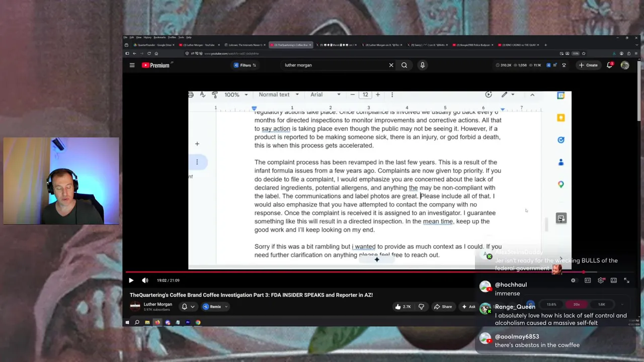
Task: Play the video with the play button
Action: click(131, 281)
